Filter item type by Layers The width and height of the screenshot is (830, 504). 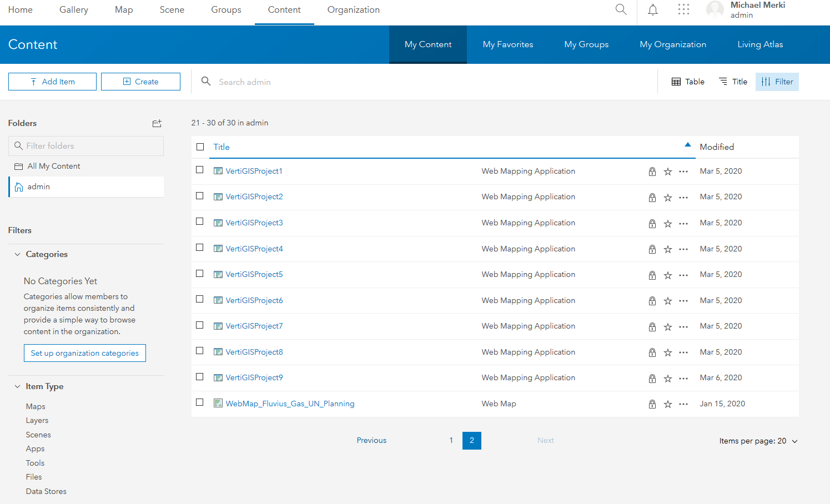(x=37, y=421)
